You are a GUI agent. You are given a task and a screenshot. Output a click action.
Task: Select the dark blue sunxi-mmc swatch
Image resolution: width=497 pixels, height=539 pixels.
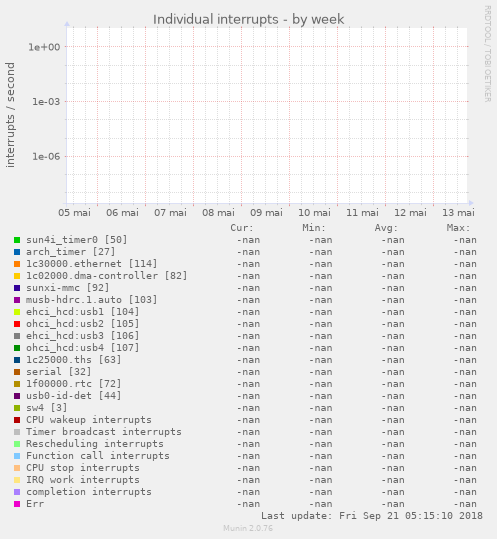click(x=17, y=288)
